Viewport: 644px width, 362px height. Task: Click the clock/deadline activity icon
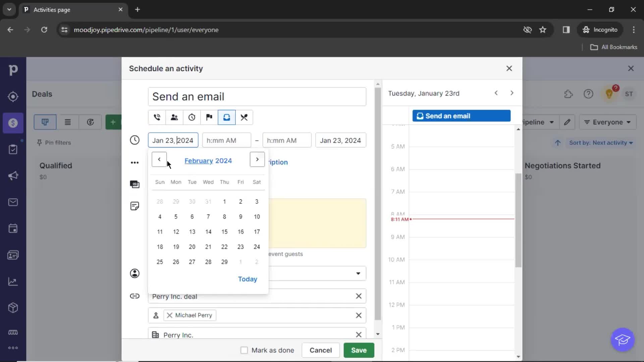coord(192,117)
